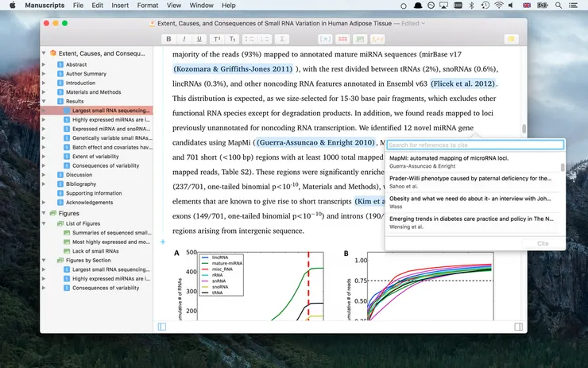
Task: Apply superscript formatting
Action: point(217,38)
